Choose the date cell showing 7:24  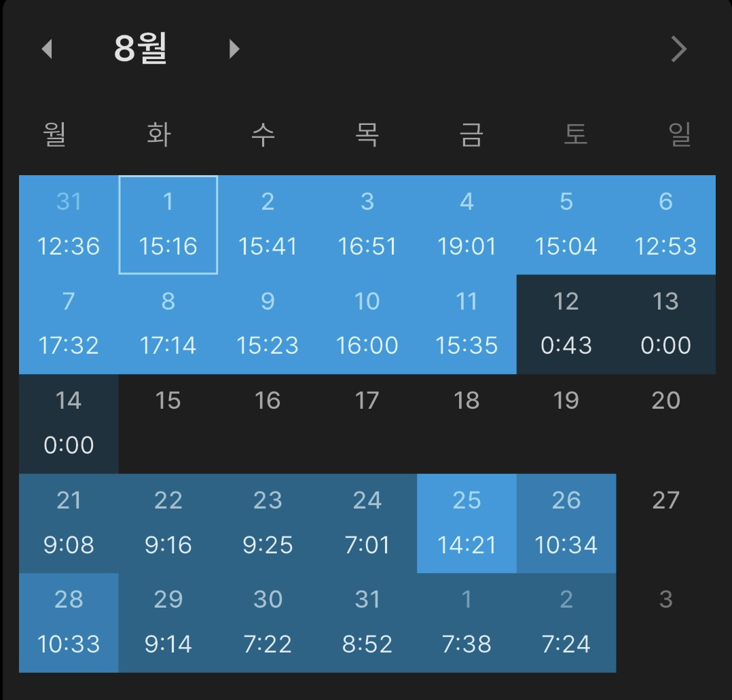click(566, 623)
